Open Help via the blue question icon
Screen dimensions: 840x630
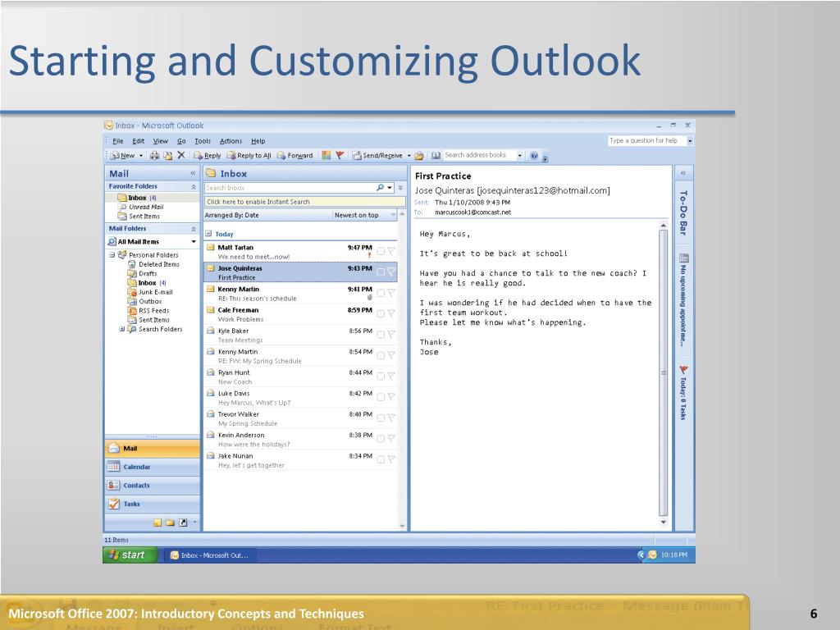pyautogui.click(x=533, y=155)
